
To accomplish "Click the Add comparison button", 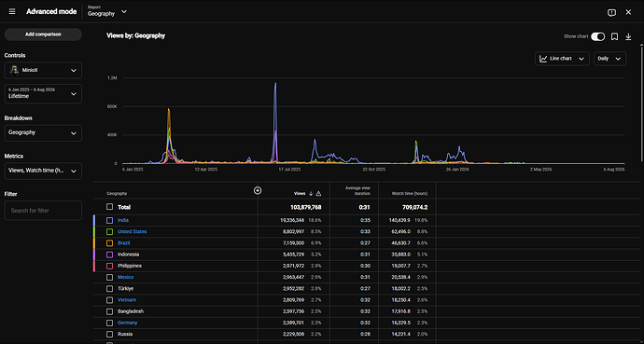I will (x=43, y=34).
